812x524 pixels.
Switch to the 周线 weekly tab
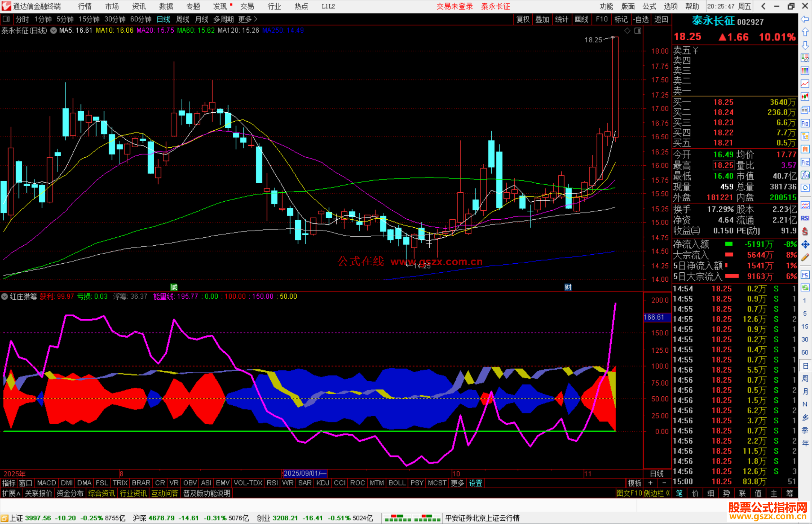pyautogui.click(x=183, y=19)
